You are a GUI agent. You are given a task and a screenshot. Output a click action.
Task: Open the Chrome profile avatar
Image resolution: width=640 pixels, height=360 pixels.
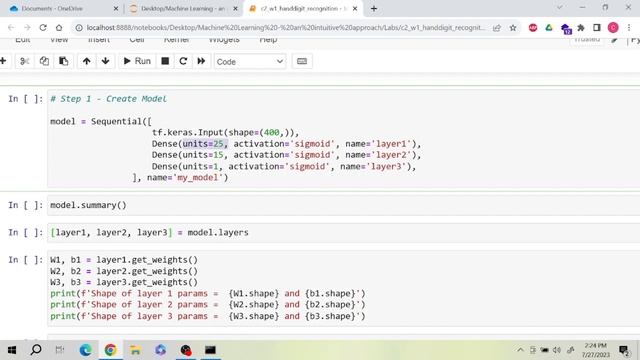(613, 28)
